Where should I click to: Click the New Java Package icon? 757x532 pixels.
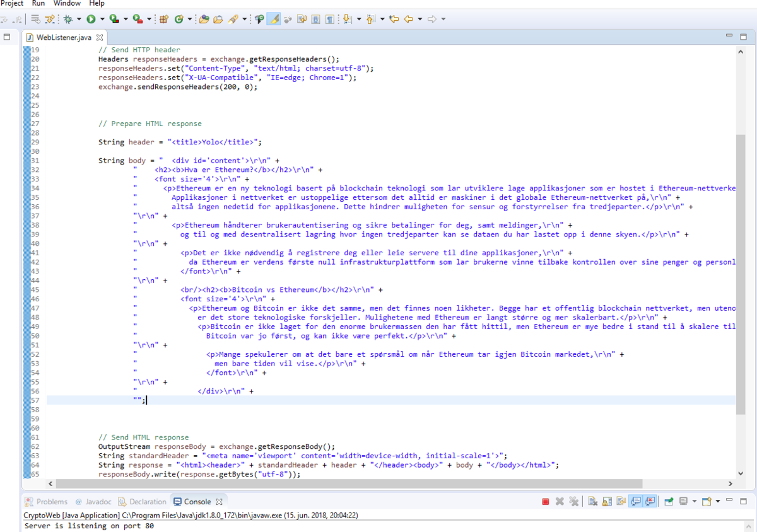point(163,19)
